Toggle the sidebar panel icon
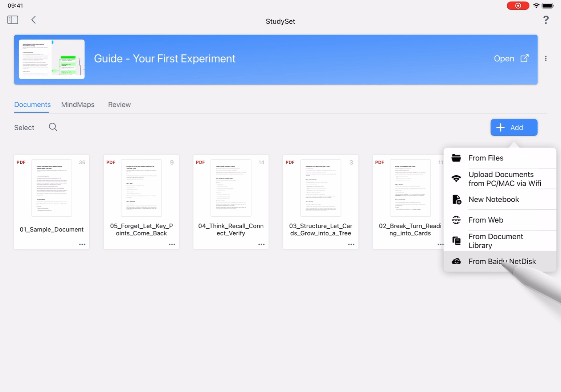 (x=13, y=20)
